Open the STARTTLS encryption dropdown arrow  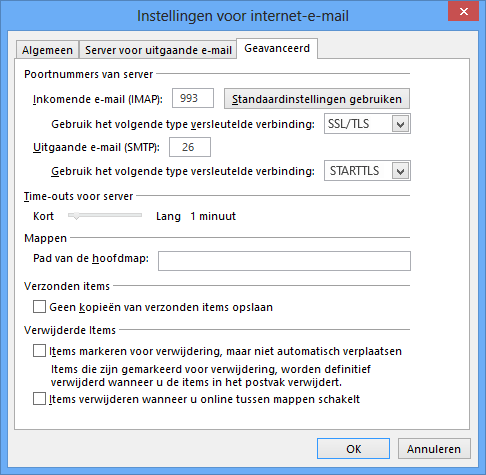pyautogui.click(x=400, y=171)
